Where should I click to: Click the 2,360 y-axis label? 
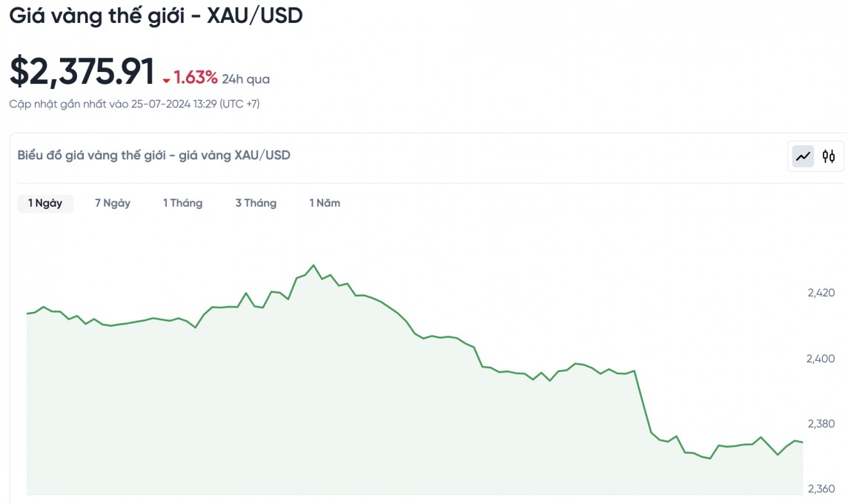click(x=821, y=489)
